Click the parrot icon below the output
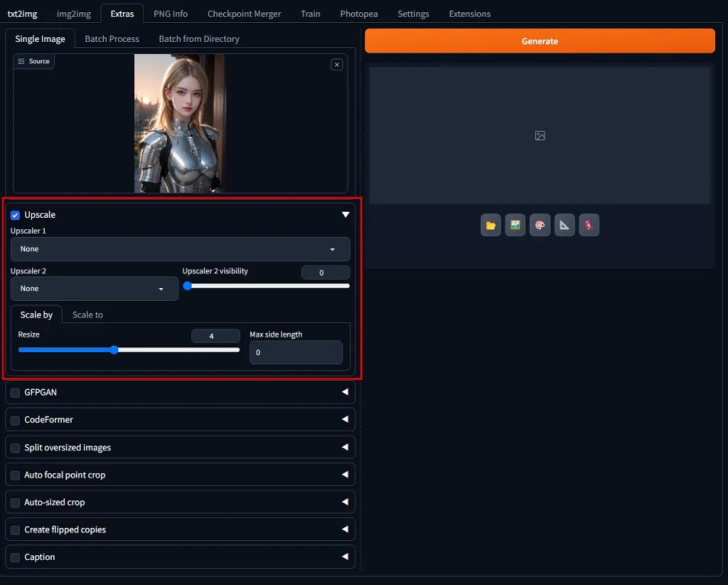The height and width of the screenshot is (585, 728). [588, 225]
